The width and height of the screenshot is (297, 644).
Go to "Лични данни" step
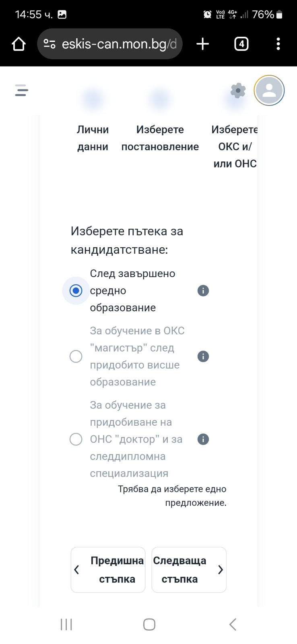[x=93, y=138]
